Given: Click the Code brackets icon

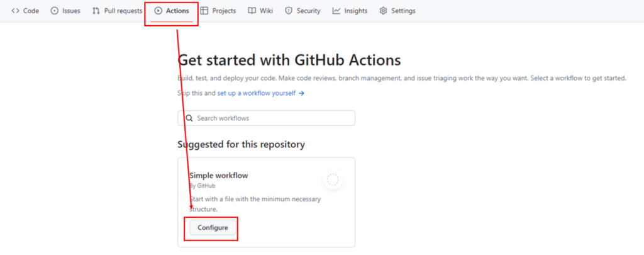Looking at the screenshot, I should click(15, 11).
